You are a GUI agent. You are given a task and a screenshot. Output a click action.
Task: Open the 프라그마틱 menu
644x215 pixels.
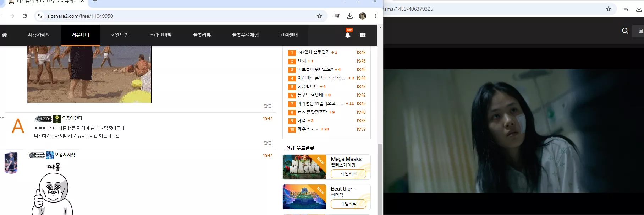(x=161, y=35)
